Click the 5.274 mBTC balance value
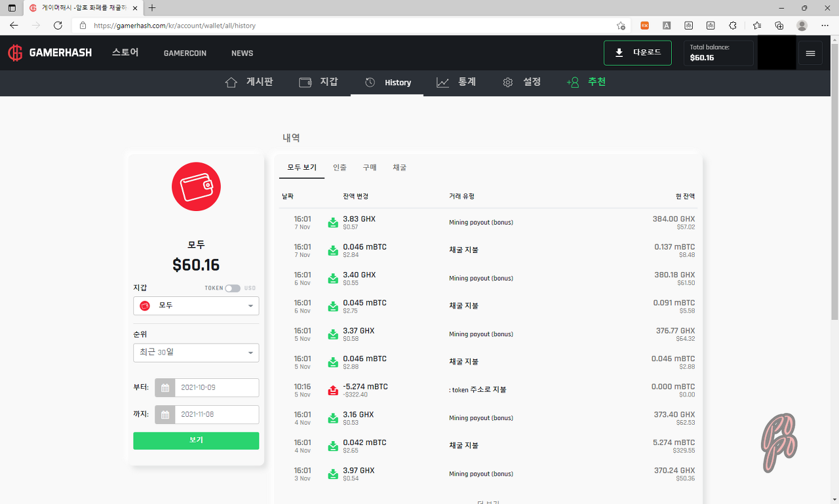 [674, 442]
